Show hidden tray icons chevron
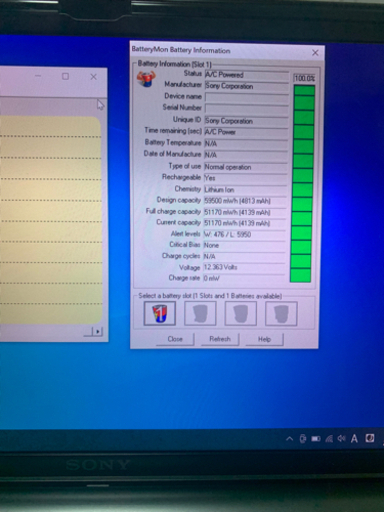Viewport: 384px width, 512px height. (x=290, y=439)
